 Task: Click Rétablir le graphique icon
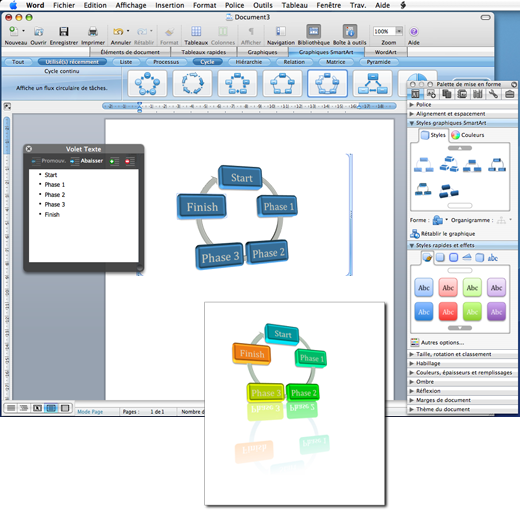(x=415, y=234)
